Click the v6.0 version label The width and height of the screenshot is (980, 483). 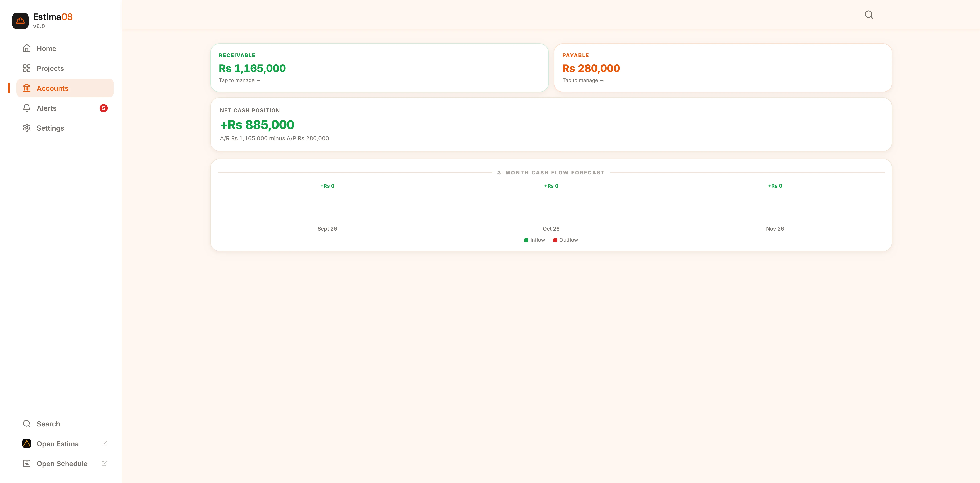(39, 26)
